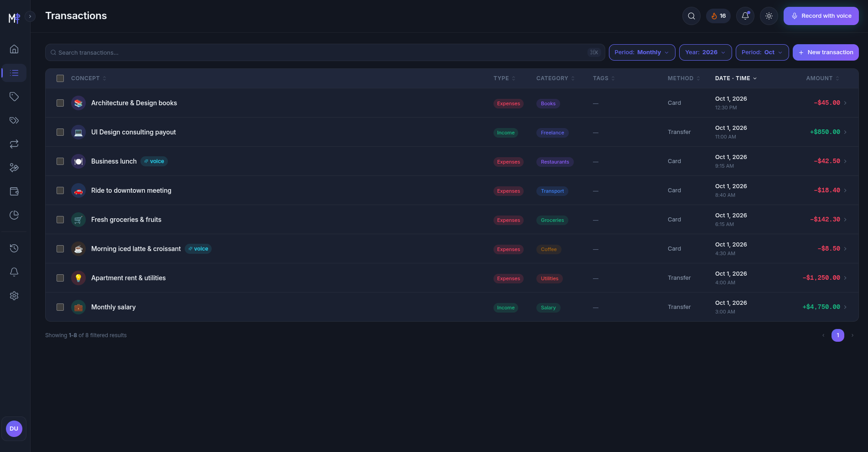Sort by the Category column header
Screen dimensions: 868x452
pos(555,78)
